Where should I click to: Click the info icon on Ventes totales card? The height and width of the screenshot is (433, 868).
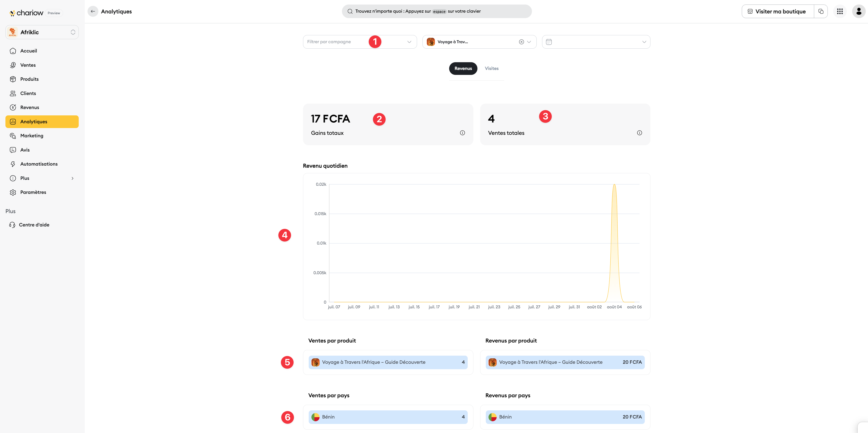click(639, 133)
